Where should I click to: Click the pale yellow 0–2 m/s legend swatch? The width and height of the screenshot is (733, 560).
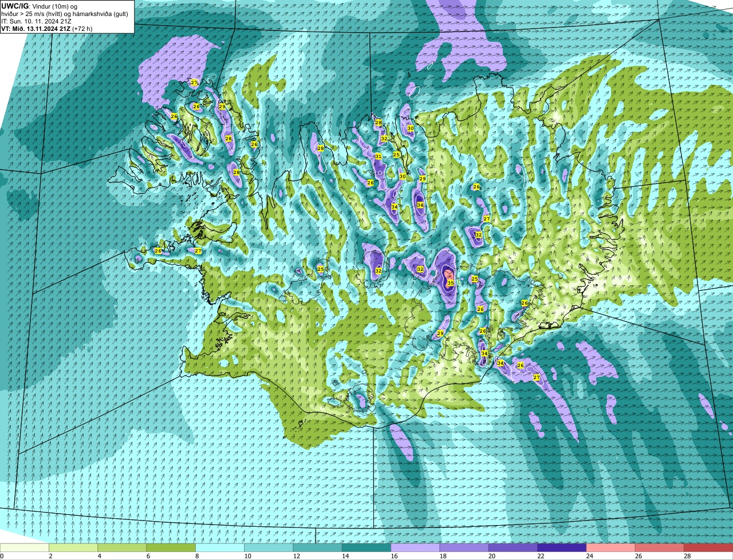25,548
